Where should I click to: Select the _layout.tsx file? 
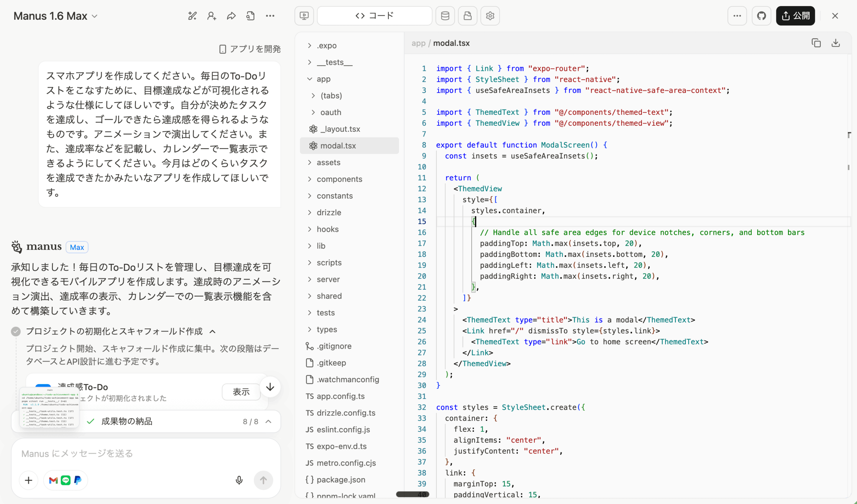click(340, 129)
